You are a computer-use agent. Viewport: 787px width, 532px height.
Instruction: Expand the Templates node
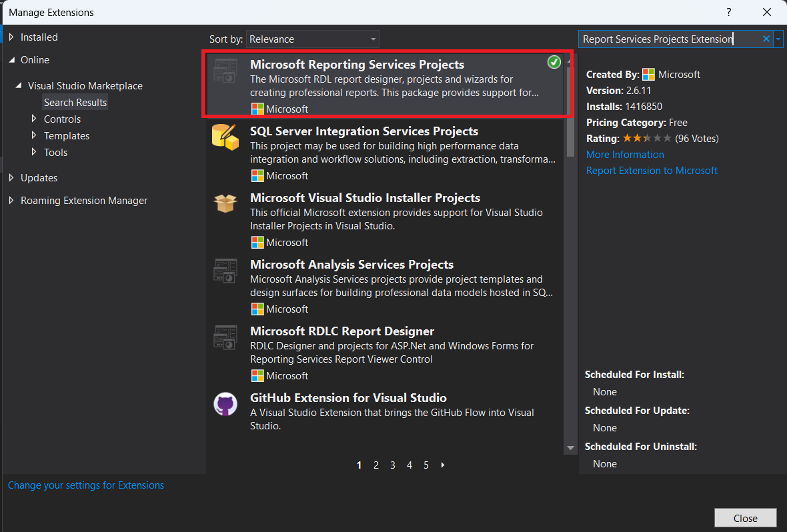(x=34, y=135)
